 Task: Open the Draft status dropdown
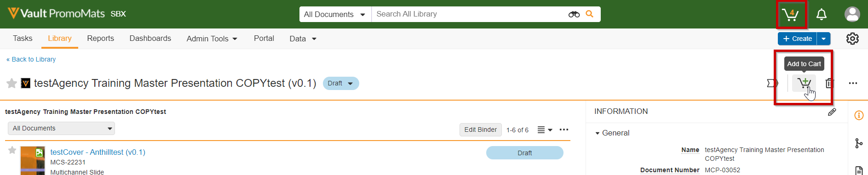[341, 84]
